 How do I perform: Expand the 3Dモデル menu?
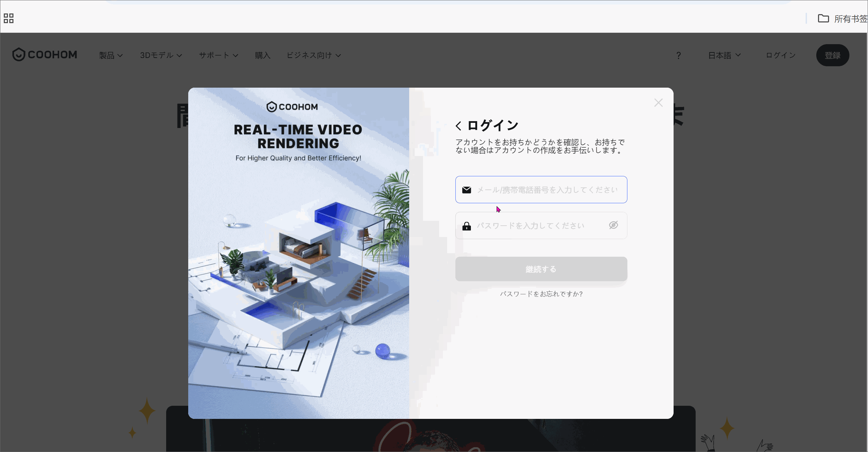(x=161, y=55)
